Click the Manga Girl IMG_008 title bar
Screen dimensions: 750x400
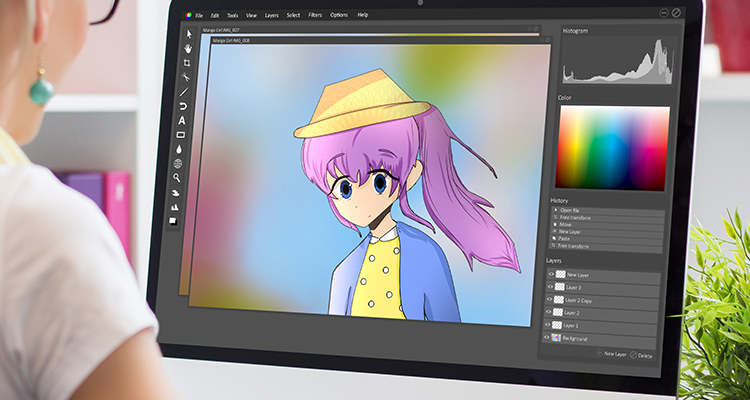click(380, 41)
